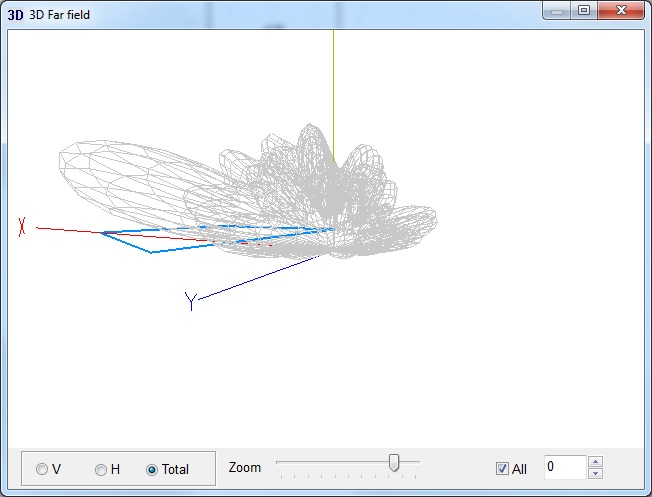Minimize the 3D Far field window
Viewport: 652px width, 497px height.
pos(556,11)
